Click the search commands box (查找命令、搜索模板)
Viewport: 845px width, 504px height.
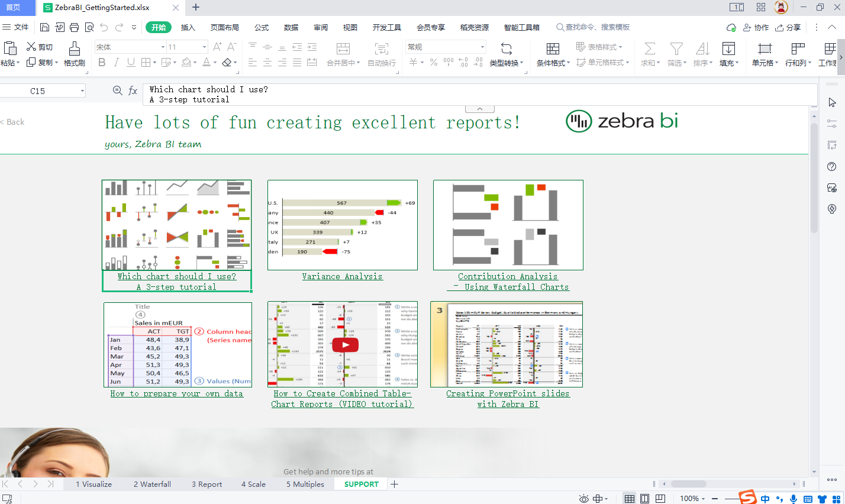594,27
